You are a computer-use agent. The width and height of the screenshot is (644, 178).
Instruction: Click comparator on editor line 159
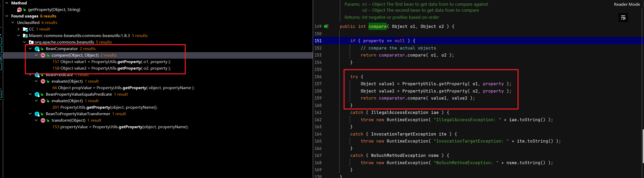pyautogui.click(x=392, y=98)
